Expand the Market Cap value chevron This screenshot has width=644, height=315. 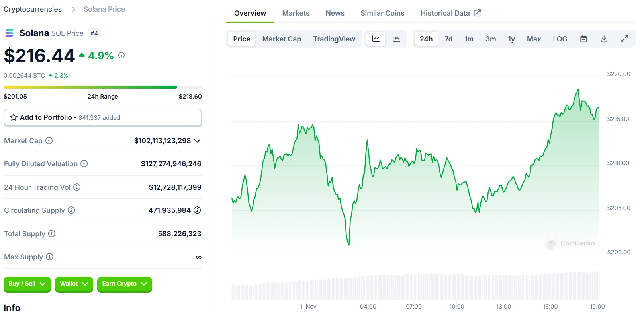tap(197, 141)
